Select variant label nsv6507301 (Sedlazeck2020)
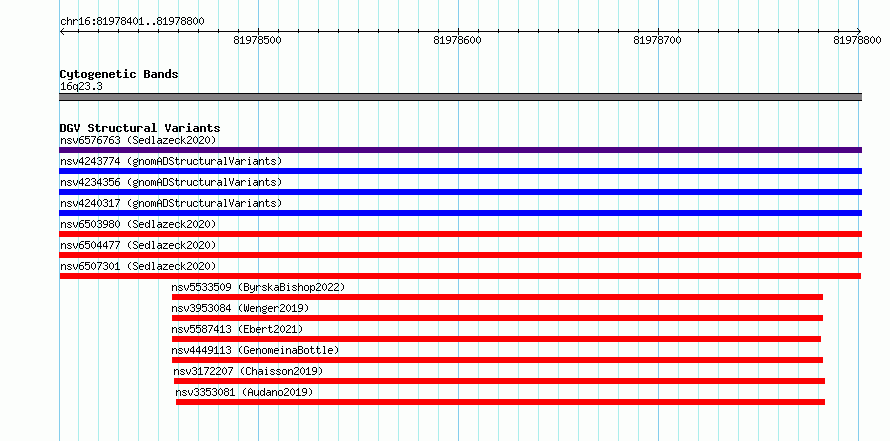Screen dimensions: 890x441 pos(138,266)
